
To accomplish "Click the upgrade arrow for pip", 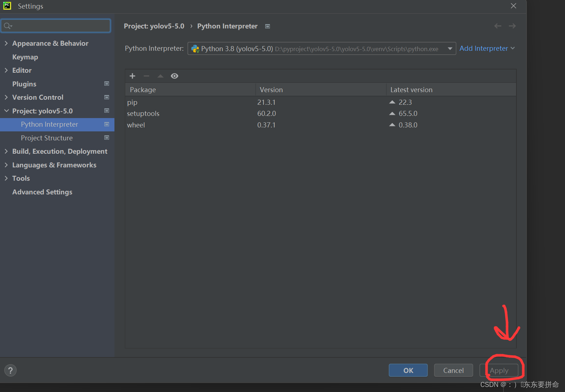I will tap(392, 102).
